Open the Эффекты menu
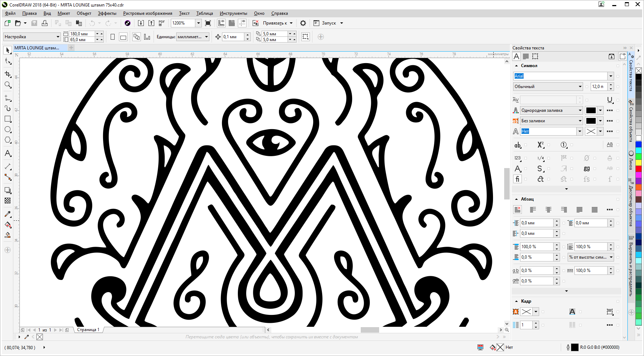 point(107,13)
